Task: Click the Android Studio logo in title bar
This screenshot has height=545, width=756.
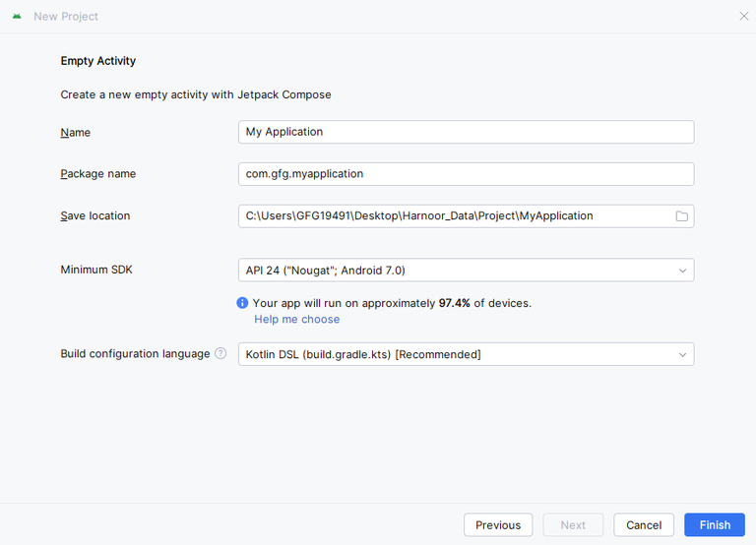Action: pyautogui.click(x=17, y=17)
